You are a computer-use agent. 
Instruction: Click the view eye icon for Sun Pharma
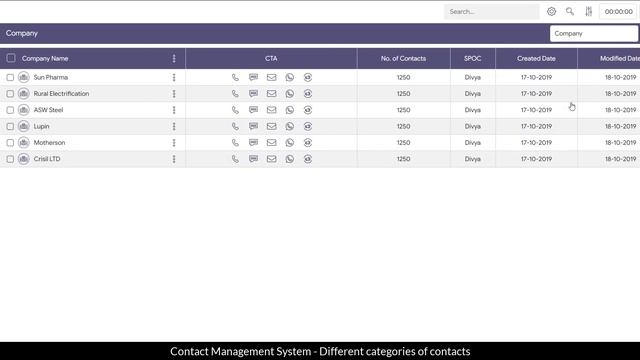pos(308,77)
